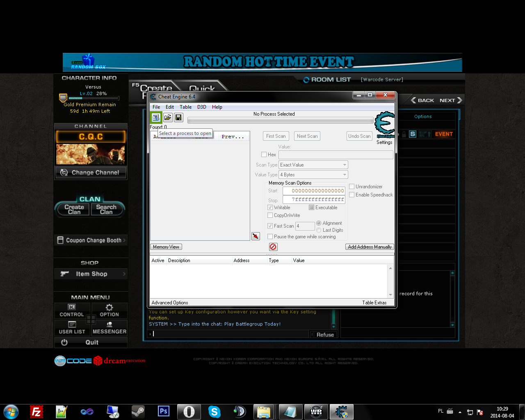The height and width of the screenshot is (420, 525).
Task: Click the red circle clear list icon
Action: click(273, 247)
